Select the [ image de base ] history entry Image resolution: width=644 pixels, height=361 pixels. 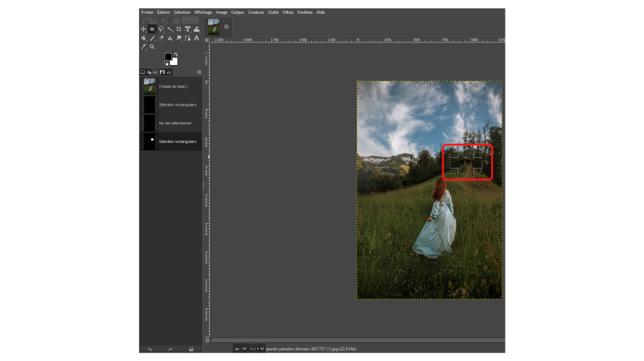click(171, 86)
